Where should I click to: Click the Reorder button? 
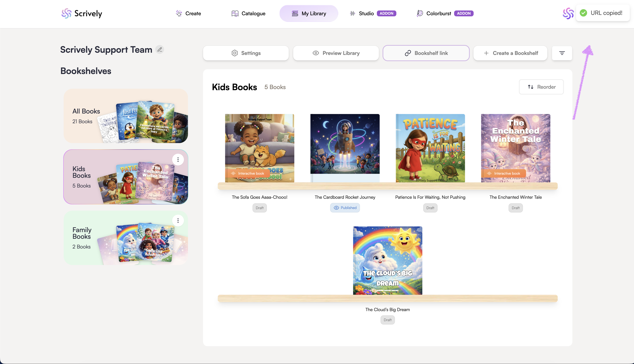[541, 87]
